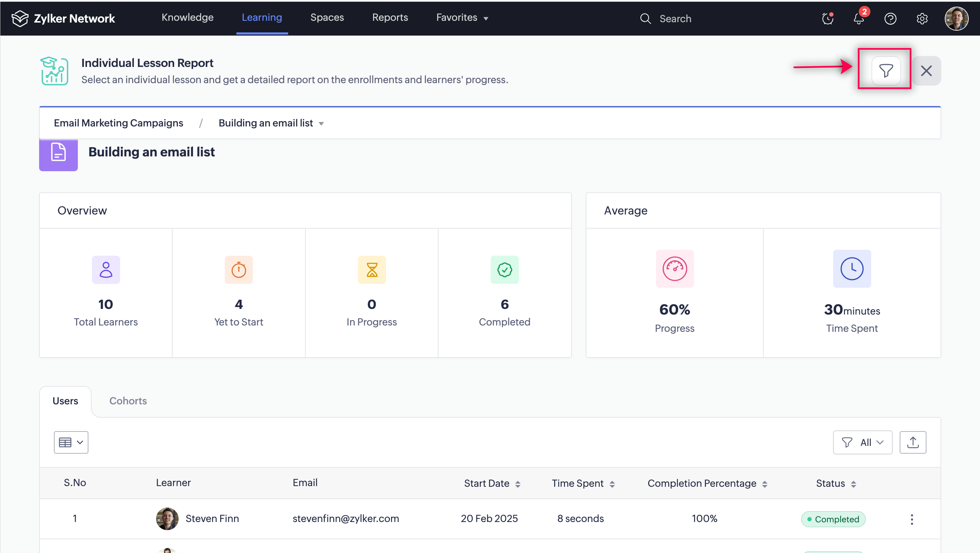
Task: Switch to the Cohorts tab
Action: 128,401
